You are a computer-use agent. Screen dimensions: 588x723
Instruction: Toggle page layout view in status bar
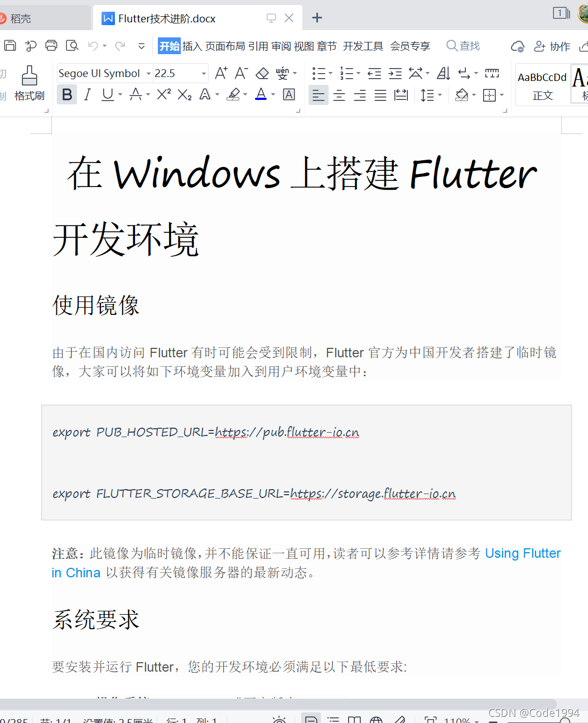click(x=311, y=718)
